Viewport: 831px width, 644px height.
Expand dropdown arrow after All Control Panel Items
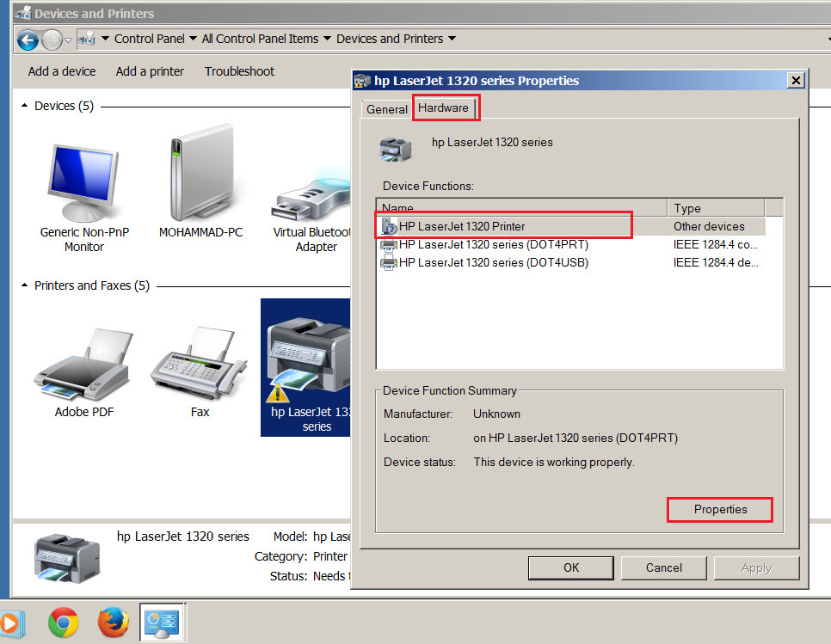pyautogui.click(x=327, y=39)
